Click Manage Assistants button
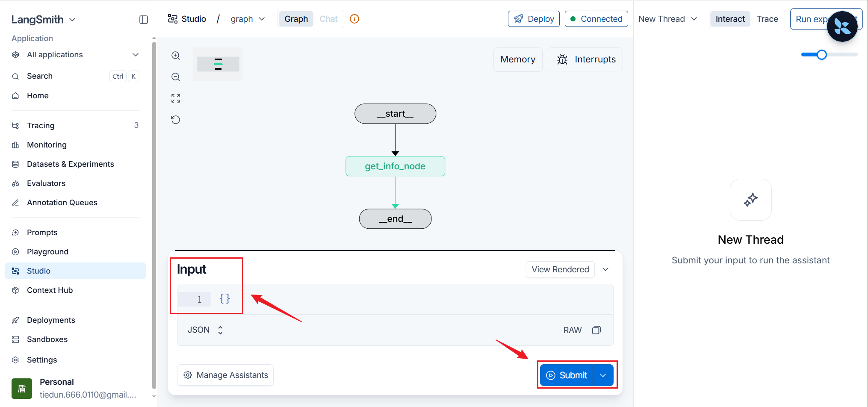The width and height of the screenshot is (868, 407). (x=225, y=375)
